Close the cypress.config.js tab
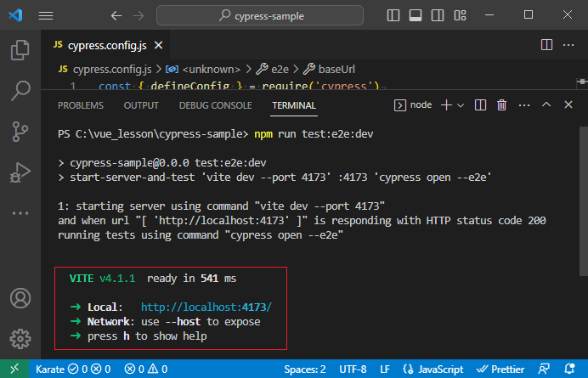The width and height of the screenshot is (588, 378). (x=159, y=45)
